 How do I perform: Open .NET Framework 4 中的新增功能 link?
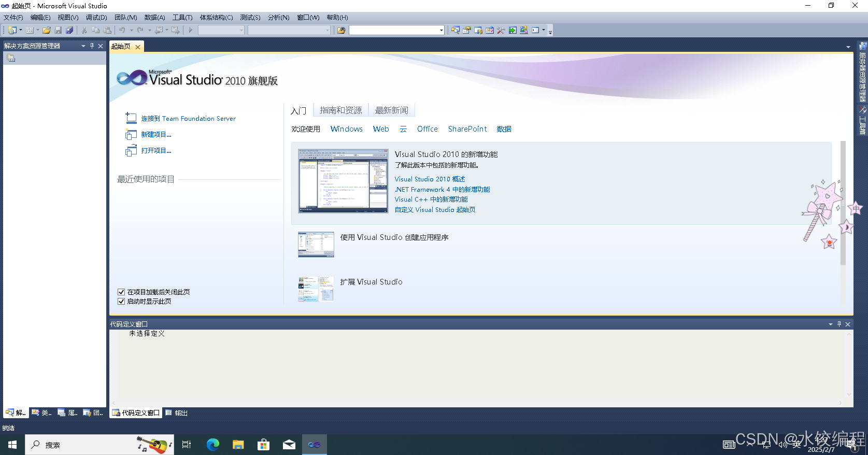442,190
